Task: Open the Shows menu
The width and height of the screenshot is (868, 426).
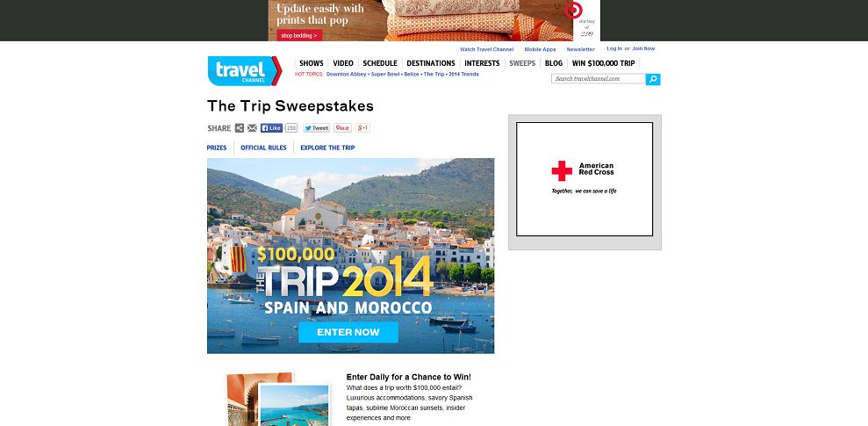Action: (311, 63)
